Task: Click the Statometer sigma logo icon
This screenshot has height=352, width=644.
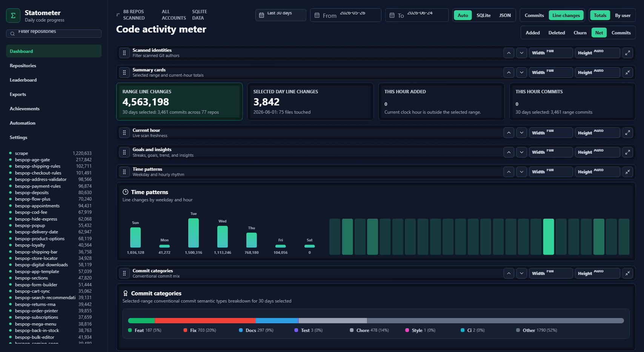Action: (x=13, y=15)
